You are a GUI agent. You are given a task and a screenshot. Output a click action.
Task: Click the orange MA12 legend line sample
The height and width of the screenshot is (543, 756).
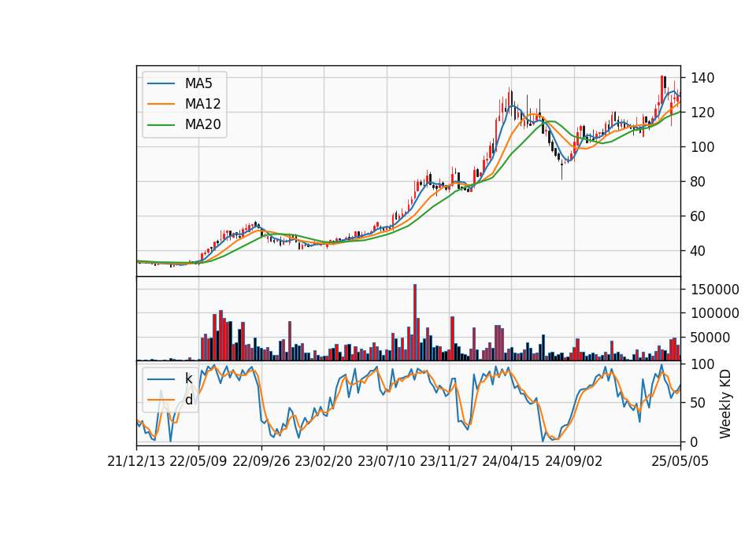[x=161, y=104]
